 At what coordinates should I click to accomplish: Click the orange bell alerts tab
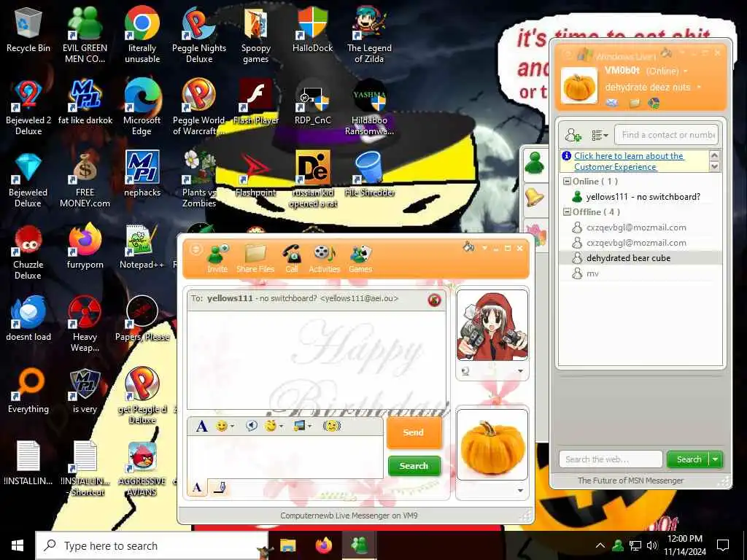(535, 197)
